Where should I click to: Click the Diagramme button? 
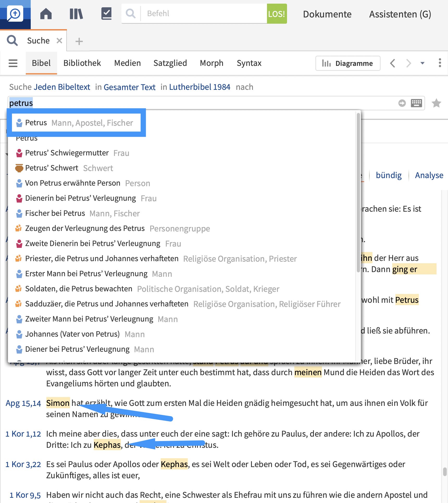coord(347,63)
